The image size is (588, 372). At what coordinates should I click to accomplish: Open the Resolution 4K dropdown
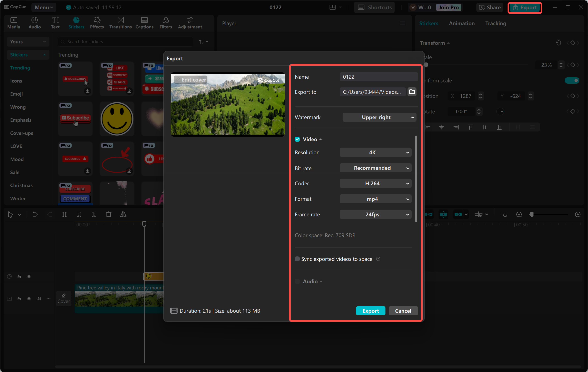[x=375, y=153]
